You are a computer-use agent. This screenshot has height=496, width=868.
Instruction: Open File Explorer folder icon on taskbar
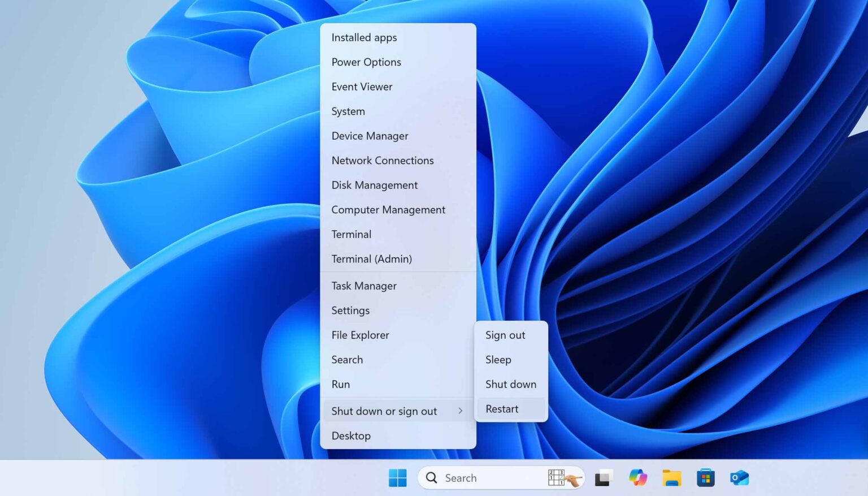671,478
